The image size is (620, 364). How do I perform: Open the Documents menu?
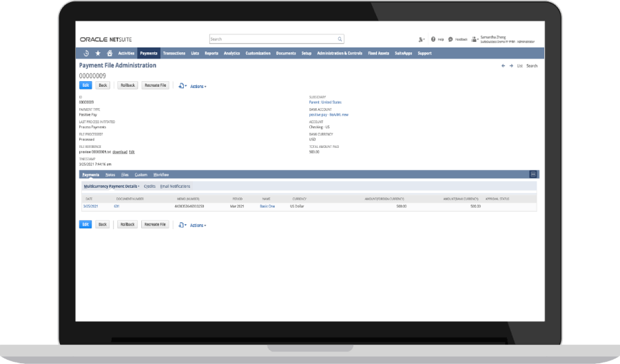pyautogui.click(x=286, y=53)
